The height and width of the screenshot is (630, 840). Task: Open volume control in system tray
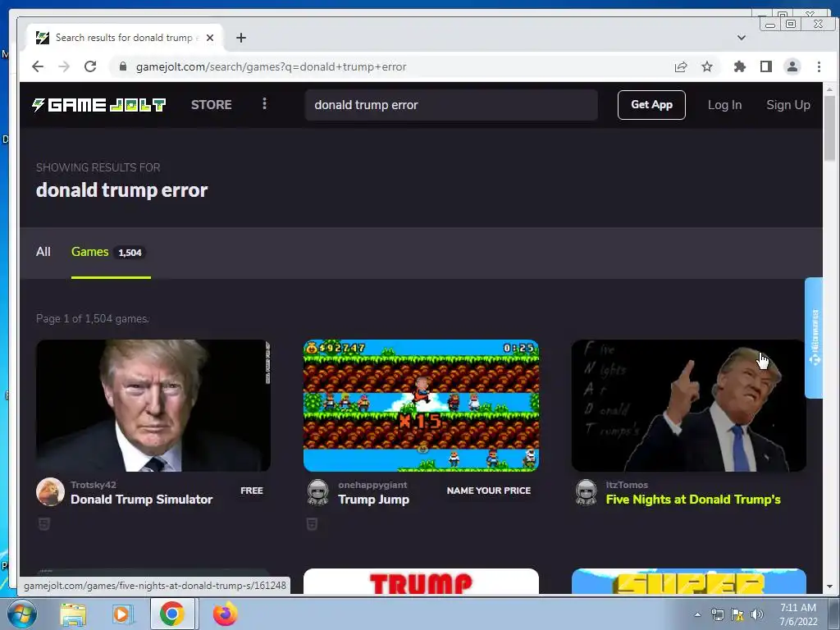[757, 614]
